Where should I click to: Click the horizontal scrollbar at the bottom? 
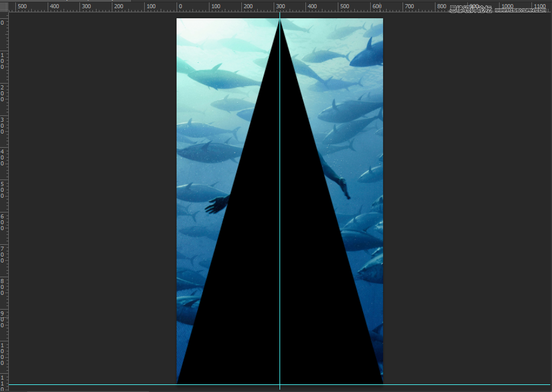(x=88, y=390)
